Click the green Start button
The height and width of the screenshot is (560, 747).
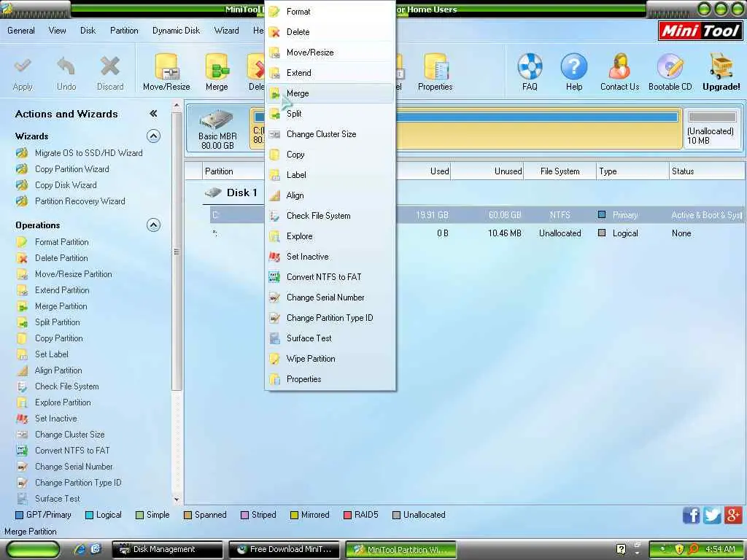[x=34, y=550]
